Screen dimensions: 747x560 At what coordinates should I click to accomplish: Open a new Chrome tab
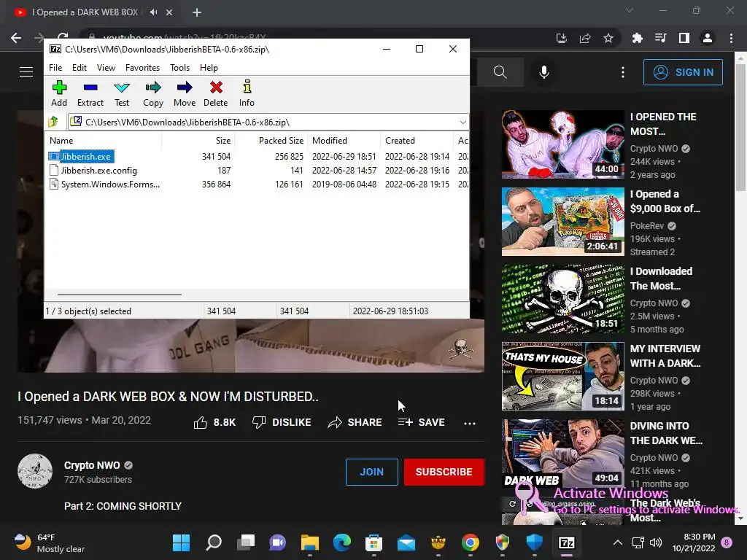[197, 12]
